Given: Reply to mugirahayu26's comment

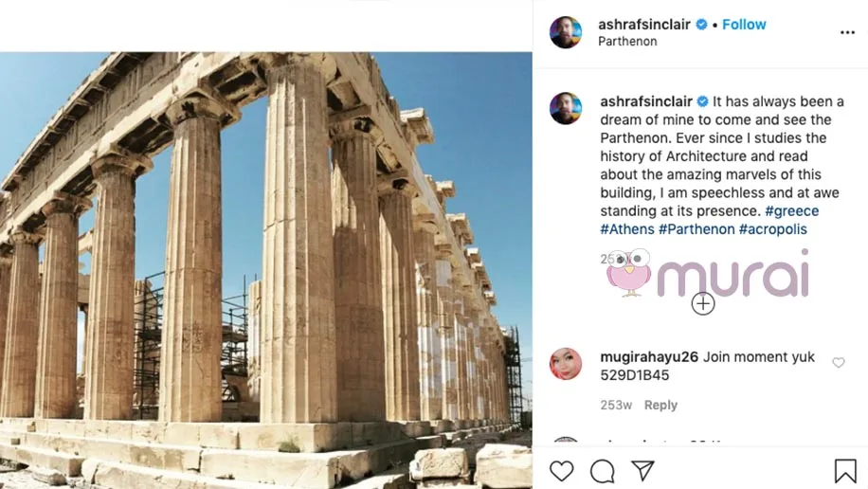Looking at the screenshot, I should pos(660,406).
